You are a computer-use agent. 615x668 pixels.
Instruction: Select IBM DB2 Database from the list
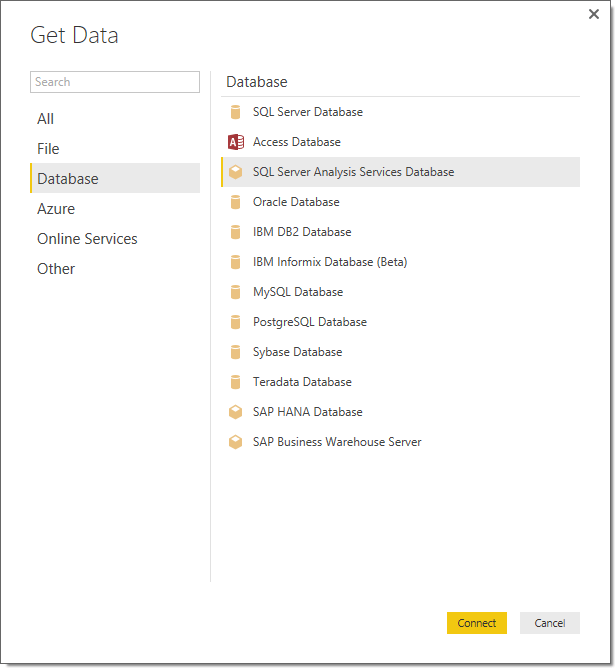click(302, 232)
